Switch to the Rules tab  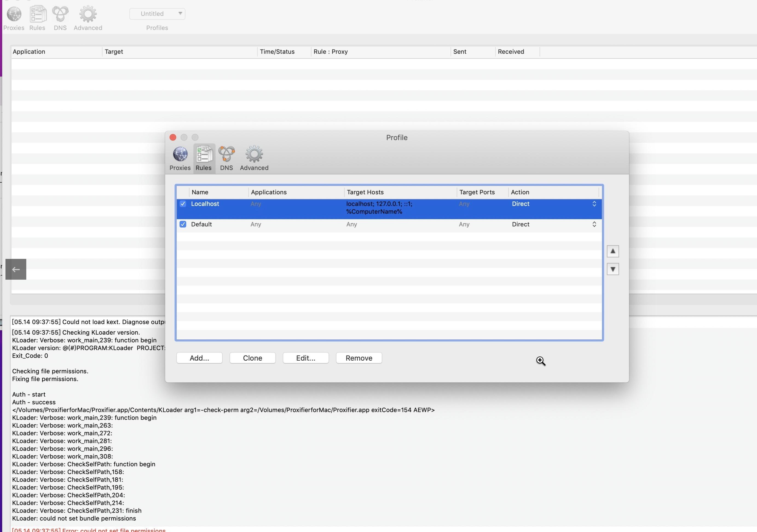[x=203, y=158]
